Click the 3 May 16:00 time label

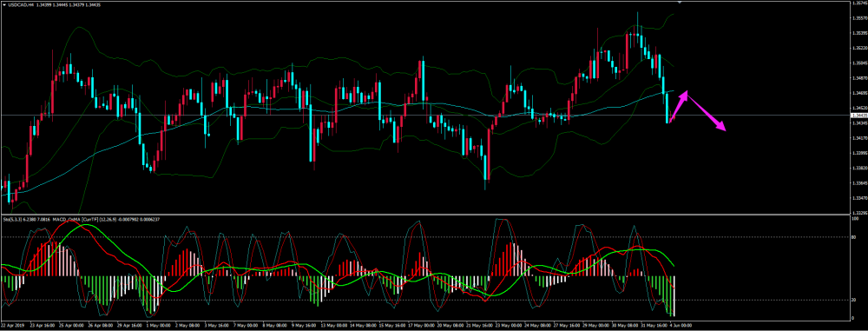[x=216, y=326]
